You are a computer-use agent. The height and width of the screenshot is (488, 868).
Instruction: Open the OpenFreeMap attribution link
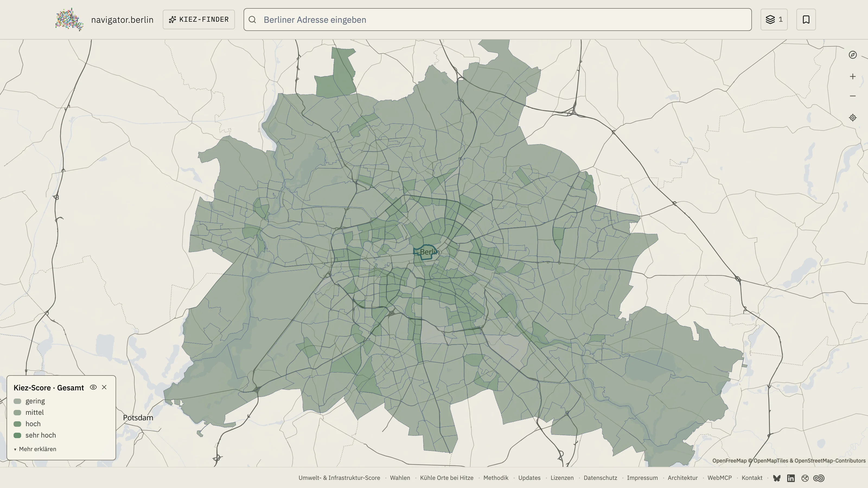[729, 461]
